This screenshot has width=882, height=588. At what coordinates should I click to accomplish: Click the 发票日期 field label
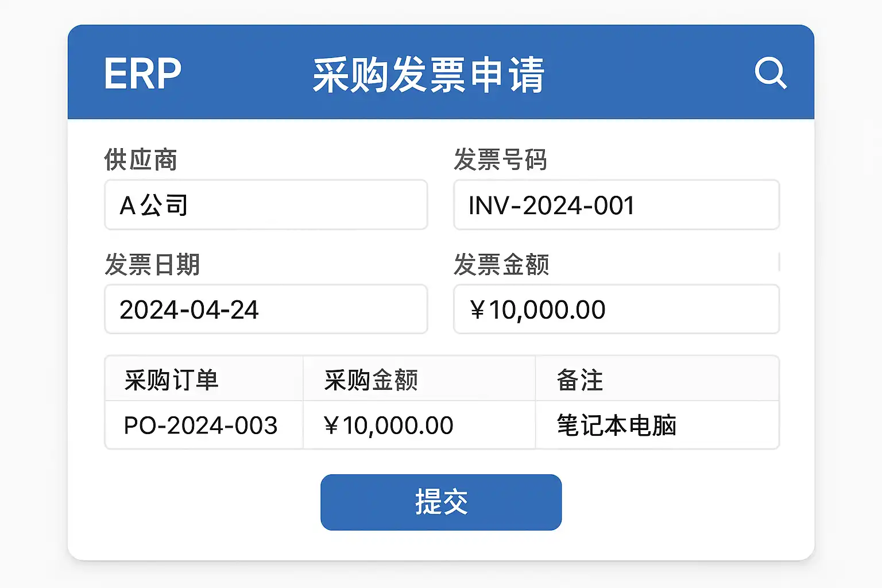152,265
